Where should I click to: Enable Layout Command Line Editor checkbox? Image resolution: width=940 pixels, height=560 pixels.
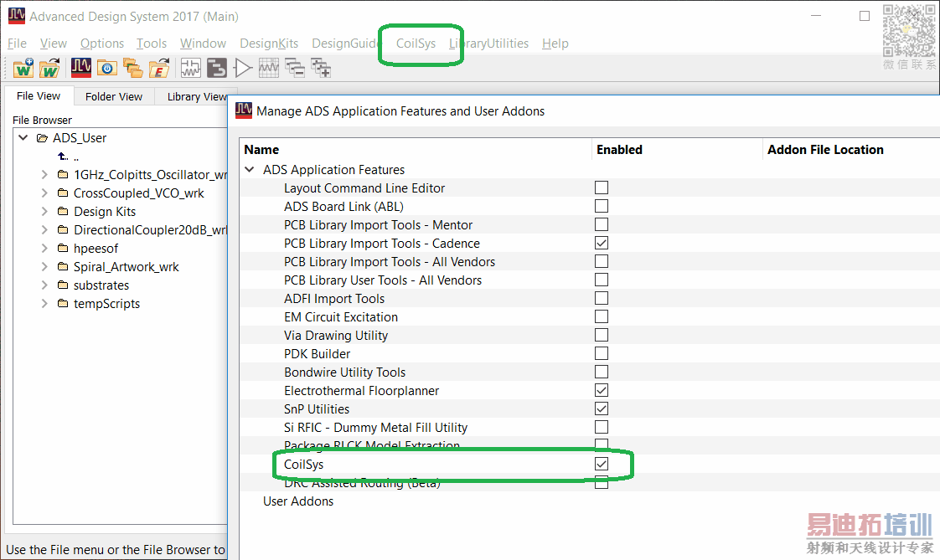coord(602,188)
